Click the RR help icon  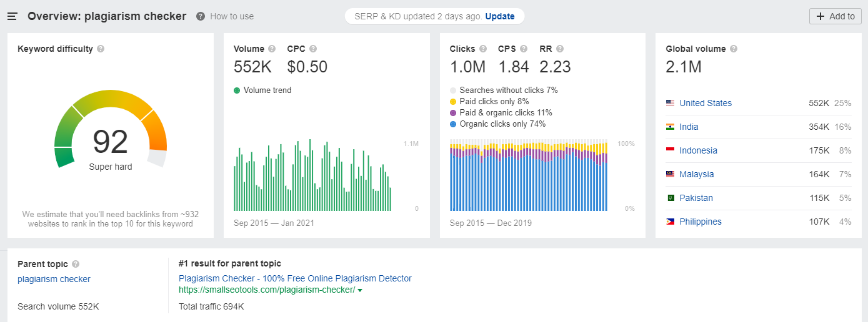click(560, 49)
